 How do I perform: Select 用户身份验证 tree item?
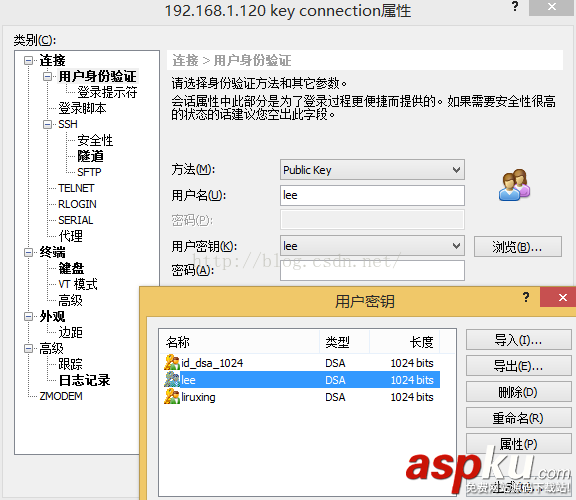(98, 76)
